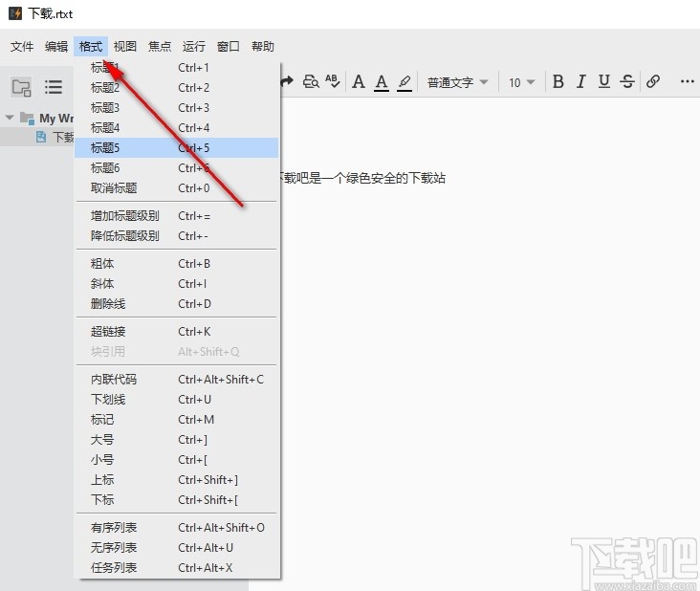Select 大号 menu entry

click(177, 439)
